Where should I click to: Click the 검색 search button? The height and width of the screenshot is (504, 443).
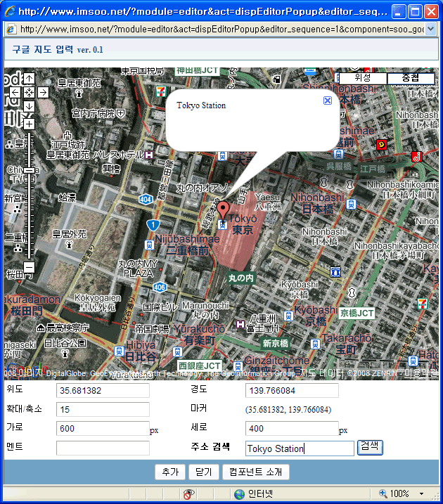[370, 448]
